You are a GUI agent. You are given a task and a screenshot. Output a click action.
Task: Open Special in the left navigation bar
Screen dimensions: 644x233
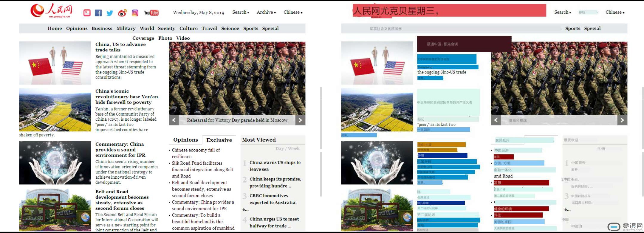270,28
